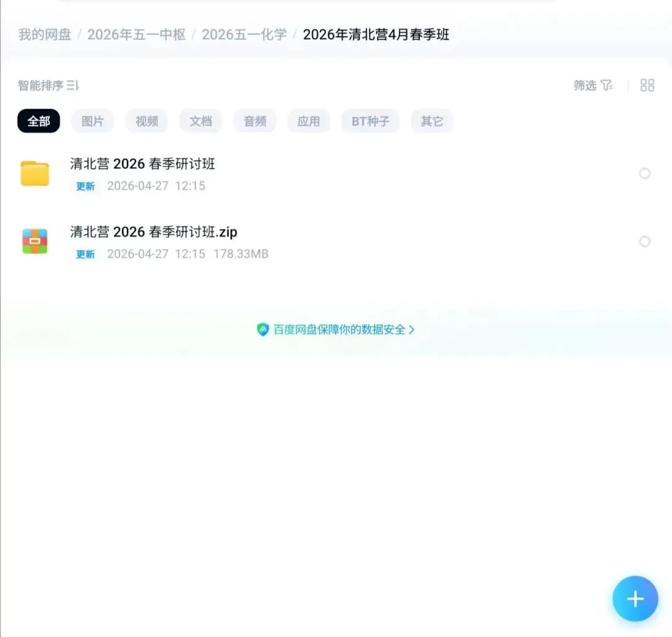Select the checkbox for the zip file row

(x=644, y=241)
